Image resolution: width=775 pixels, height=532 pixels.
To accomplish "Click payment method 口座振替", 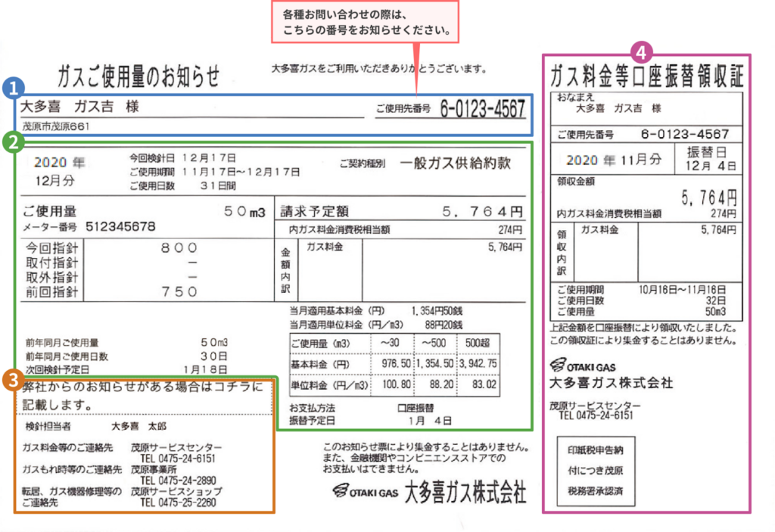I will [416, 408].
